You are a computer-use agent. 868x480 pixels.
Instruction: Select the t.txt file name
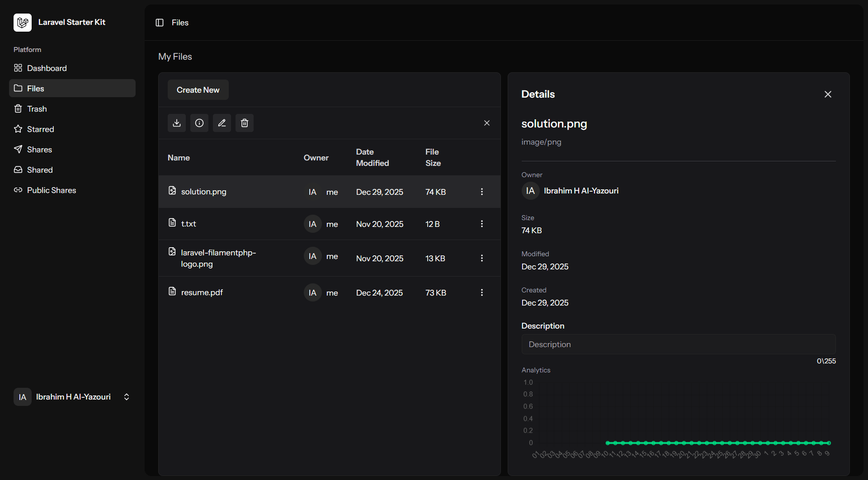(x=189, y=224)
